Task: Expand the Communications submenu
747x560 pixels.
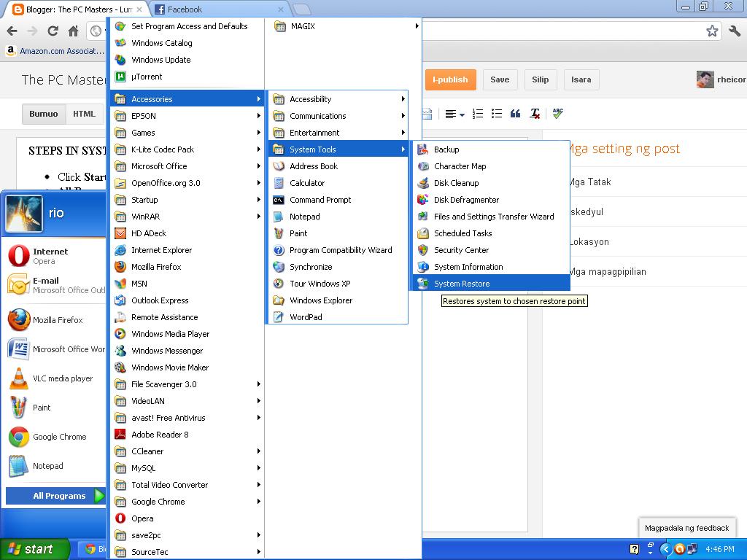Action: 338,116
